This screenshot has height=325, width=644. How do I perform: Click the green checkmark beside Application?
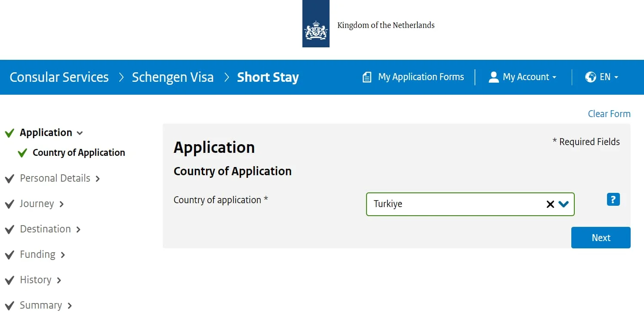[x=9, y=133]
